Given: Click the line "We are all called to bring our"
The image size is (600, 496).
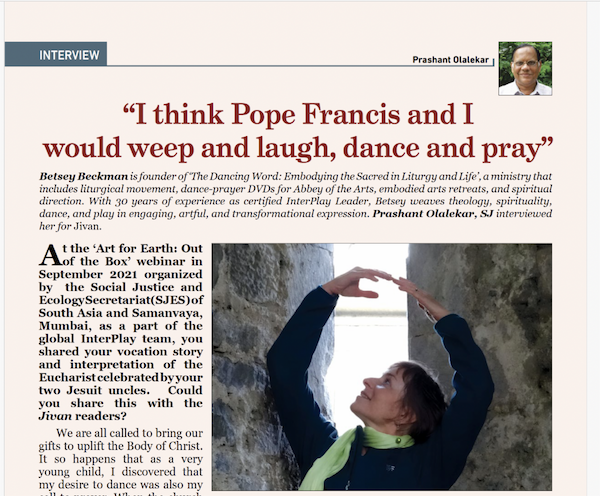Looking at the screenshot, I should pos(129,433).
